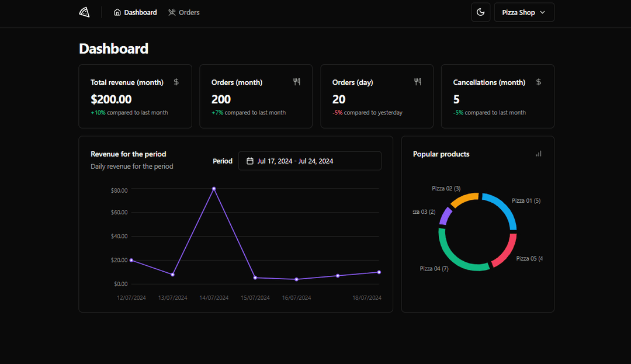Click the revenue peak point on 14/07/2024

(214, 189)
